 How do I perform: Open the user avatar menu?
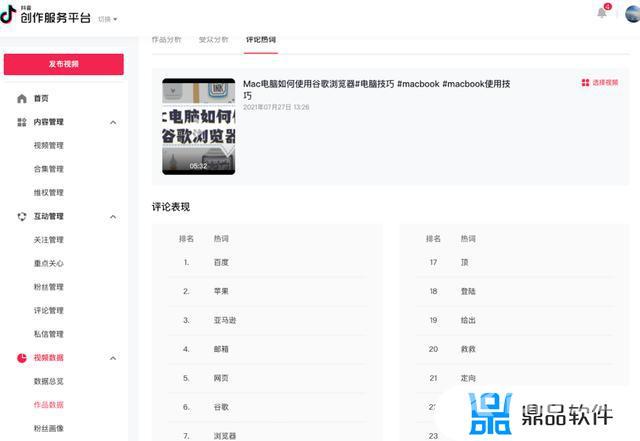[x=633, y=14]
